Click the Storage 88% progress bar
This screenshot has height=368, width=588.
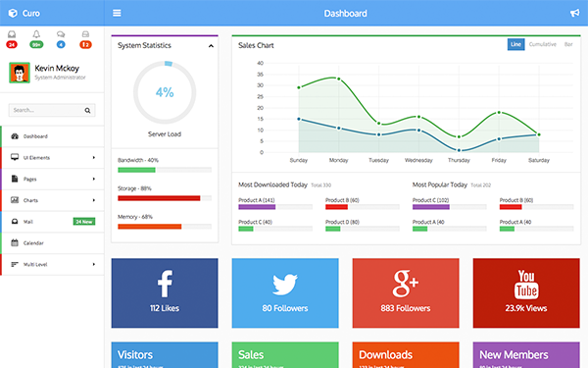click(165, 198)
